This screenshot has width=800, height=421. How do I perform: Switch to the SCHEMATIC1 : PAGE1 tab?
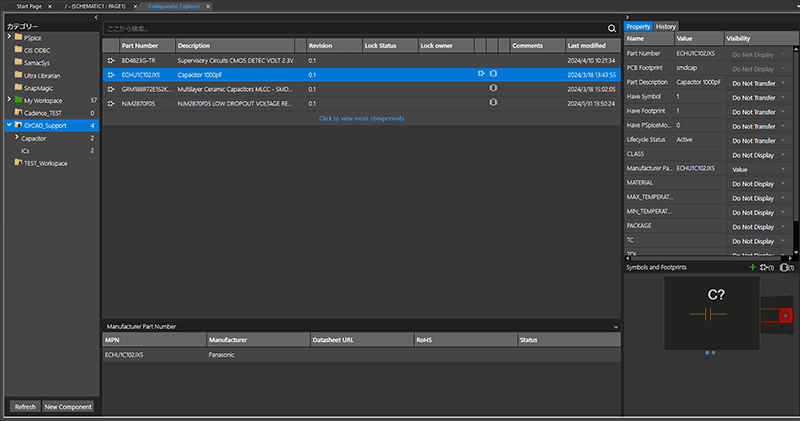[x=95, y=7]
